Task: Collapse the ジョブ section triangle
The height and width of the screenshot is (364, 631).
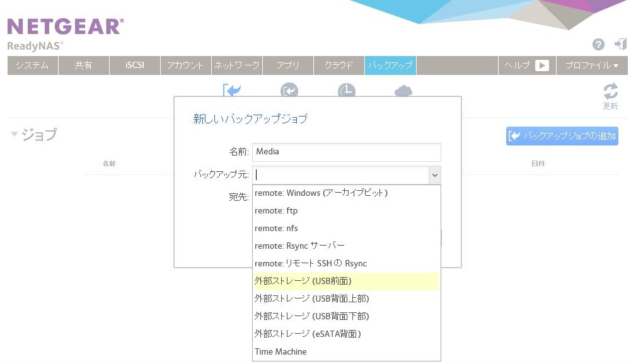Action: [14, 134]
